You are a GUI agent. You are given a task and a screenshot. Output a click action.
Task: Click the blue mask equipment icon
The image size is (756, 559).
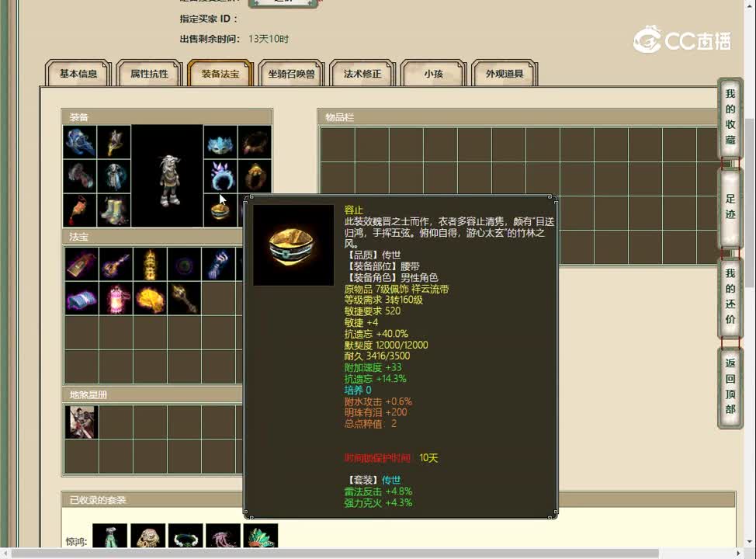[x=220, y=144]
